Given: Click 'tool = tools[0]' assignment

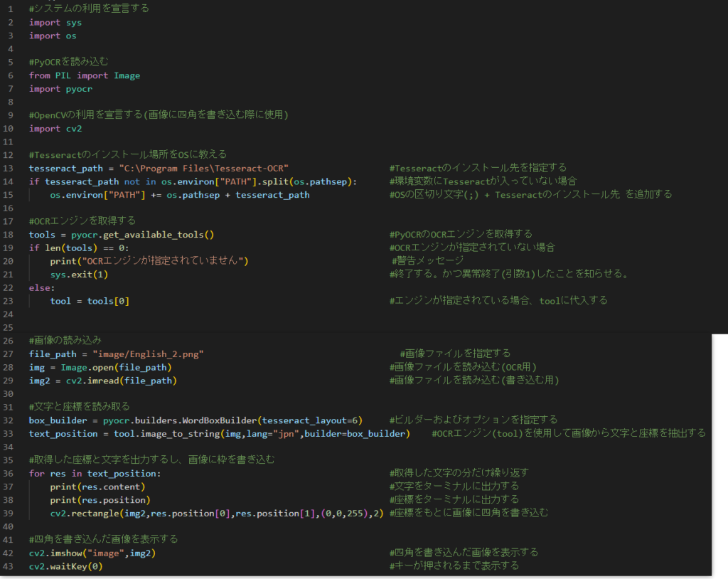Looking at the screenshot, I should pyautogui.click(x=90, y=301).
